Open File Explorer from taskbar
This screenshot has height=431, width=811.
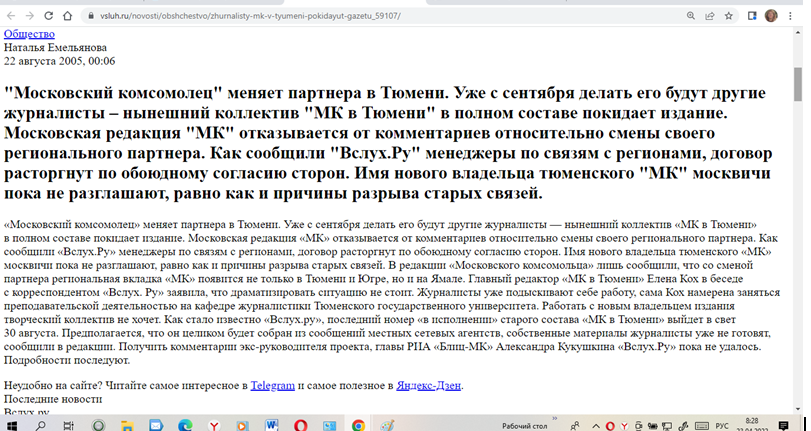point(127,425)
